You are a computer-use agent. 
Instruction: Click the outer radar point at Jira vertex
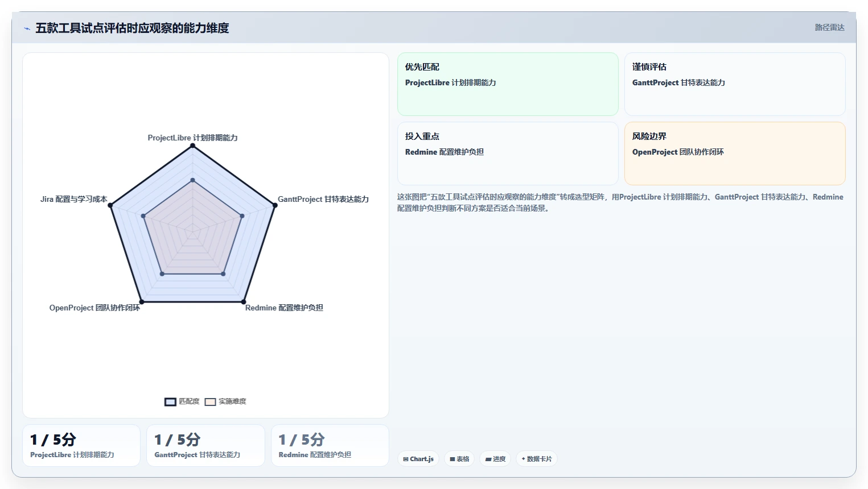[110, 205]
